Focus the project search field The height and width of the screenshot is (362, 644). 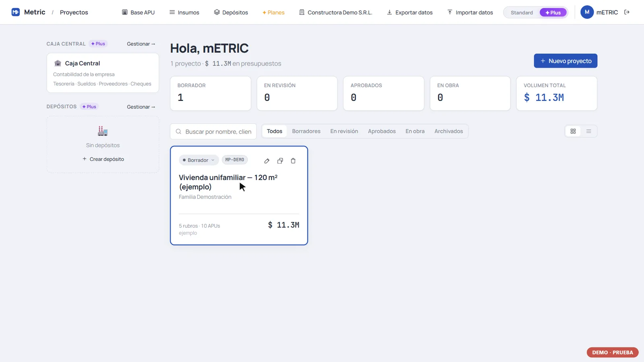(x=213, y=132)
